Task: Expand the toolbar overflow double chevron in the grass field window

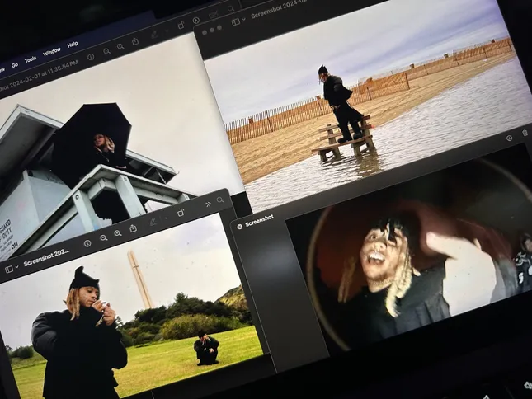Action: click(208, 204)
